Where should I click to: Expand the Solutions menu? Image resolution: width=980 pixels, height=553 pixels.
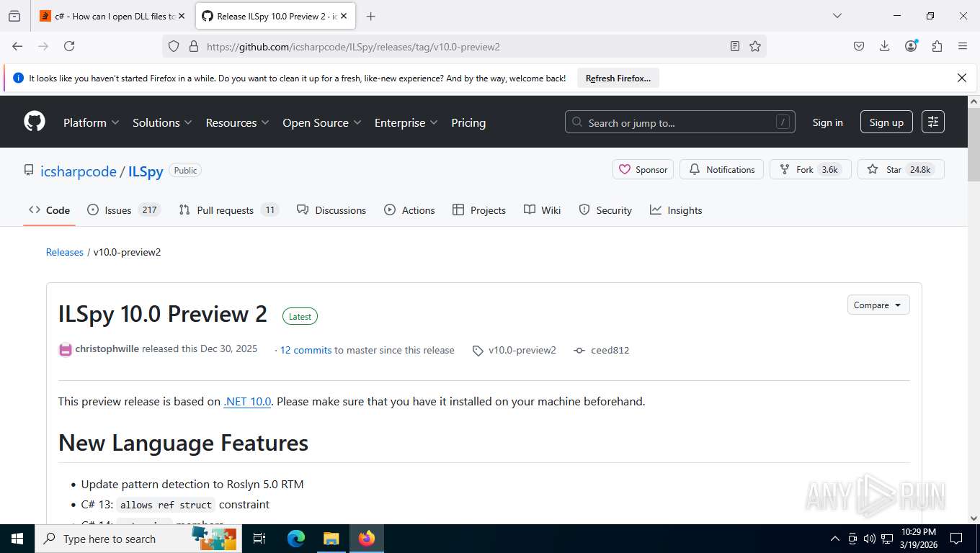pyautogui.click(x=162, y=122)
